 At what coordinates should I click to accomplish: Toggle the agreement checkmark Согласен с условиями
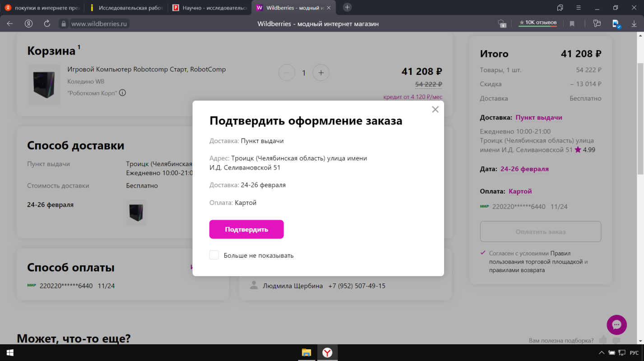pyautogui.click(x=483, y=253)
